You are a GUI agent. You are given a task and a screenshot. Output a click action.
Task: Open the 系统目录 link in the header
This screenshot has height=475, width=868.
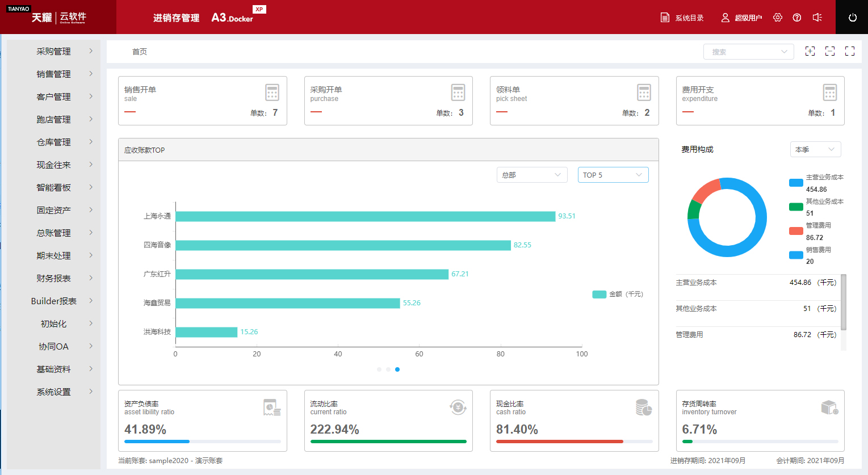tap(682, 18)
